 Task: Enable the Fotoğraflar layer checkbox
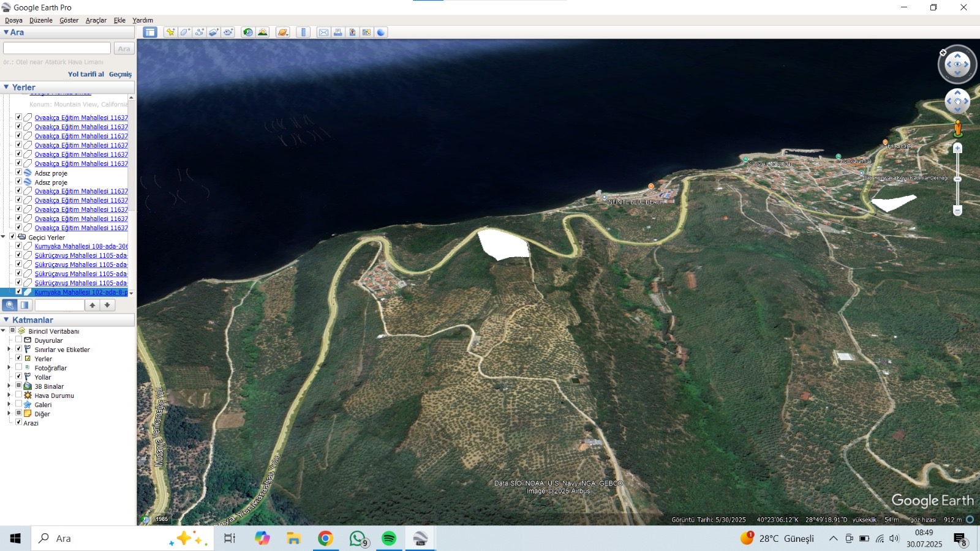18,367
